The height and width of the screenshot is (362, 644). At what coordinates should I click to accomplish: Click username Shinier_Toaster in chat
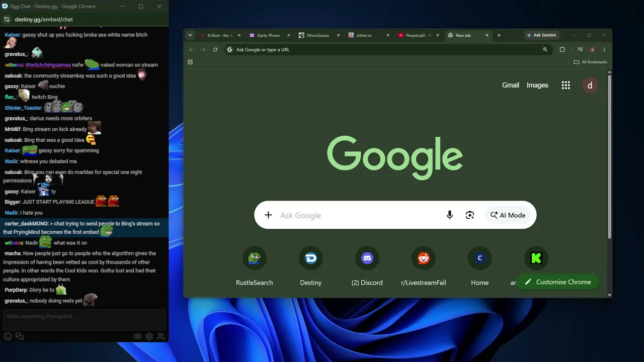click(23, 108)
